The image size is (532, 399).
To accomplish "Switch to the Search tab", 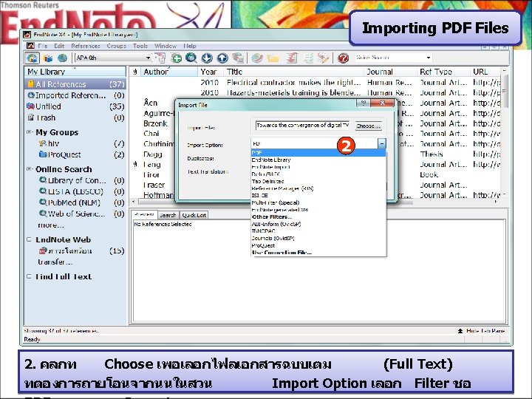I will pyautogui.click(x=168, y=215).
